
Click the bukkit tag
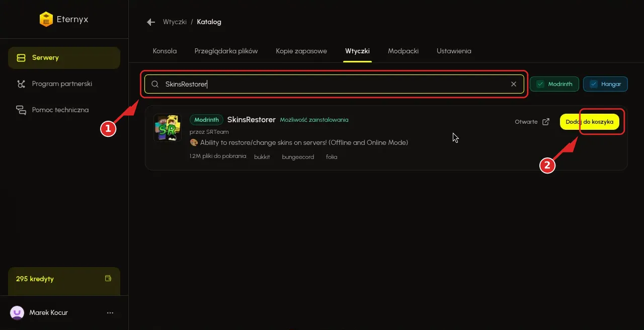(262, 157)
